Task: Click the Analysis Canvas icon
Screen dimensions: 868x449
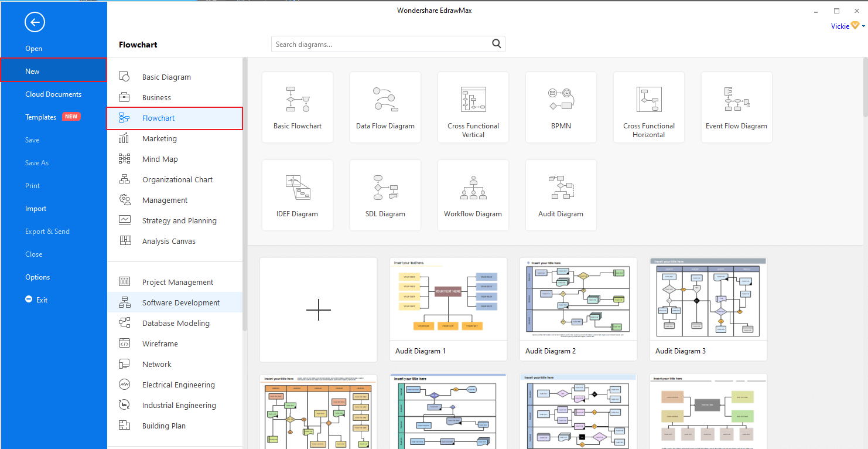Action: 124,241
